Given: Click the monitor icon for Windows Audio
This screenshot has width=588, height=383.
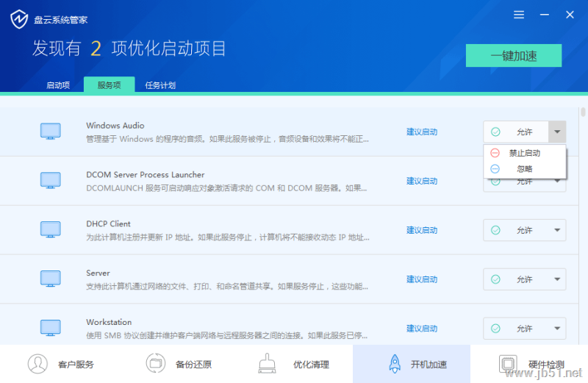Looking at the screenshot, I should click(50, 132).
